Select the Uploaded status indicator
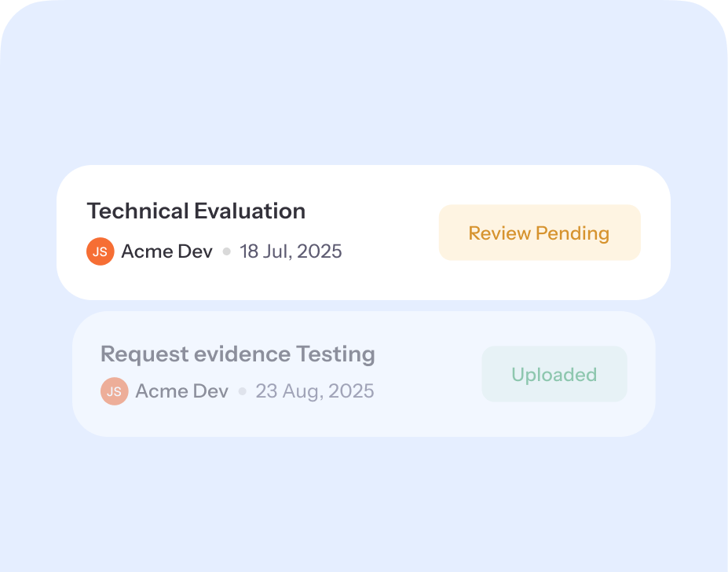728x572 pixels. click(554, 374)
